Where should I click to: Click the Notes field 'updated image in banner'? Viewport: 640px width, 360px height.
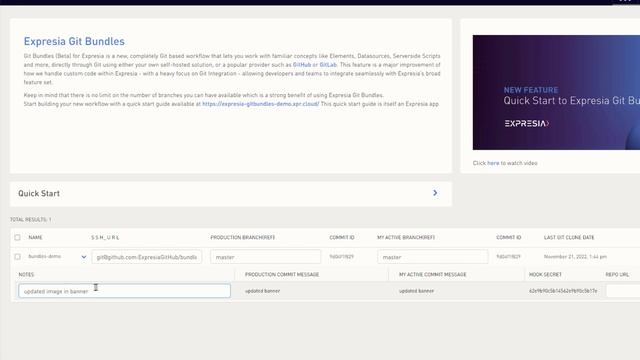click(124, 291)
